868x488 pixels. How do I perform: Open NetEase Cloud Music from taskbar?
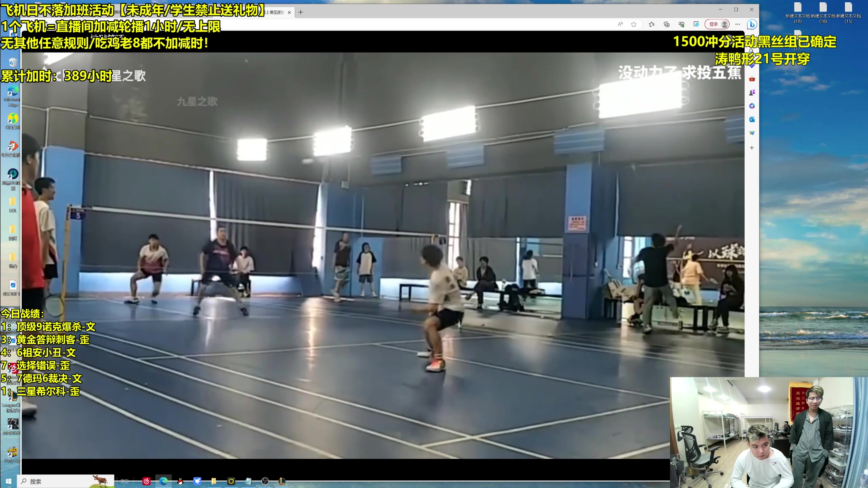point(146,481)
